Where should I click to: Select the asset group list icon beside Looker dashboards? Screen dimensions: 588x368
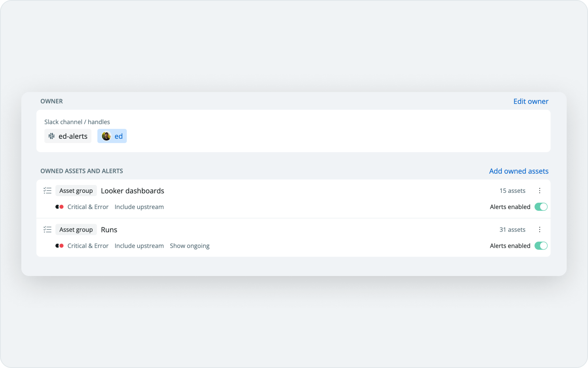coord(47,191)
